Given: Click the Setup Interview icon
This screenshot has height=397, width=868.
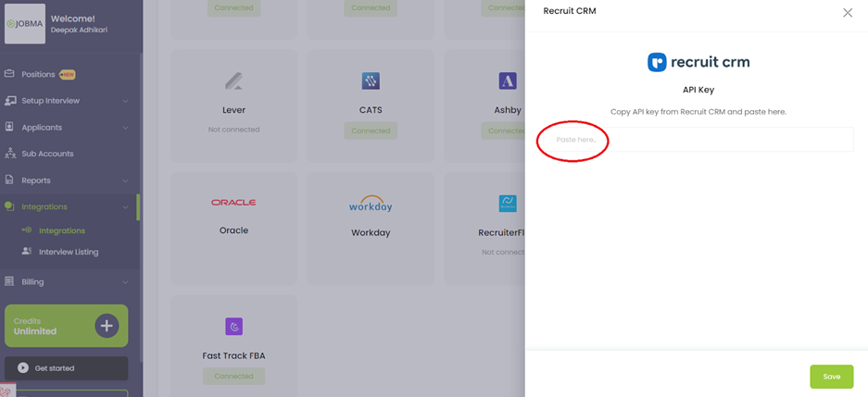Looking at the screenshot, I should (9, 101).
